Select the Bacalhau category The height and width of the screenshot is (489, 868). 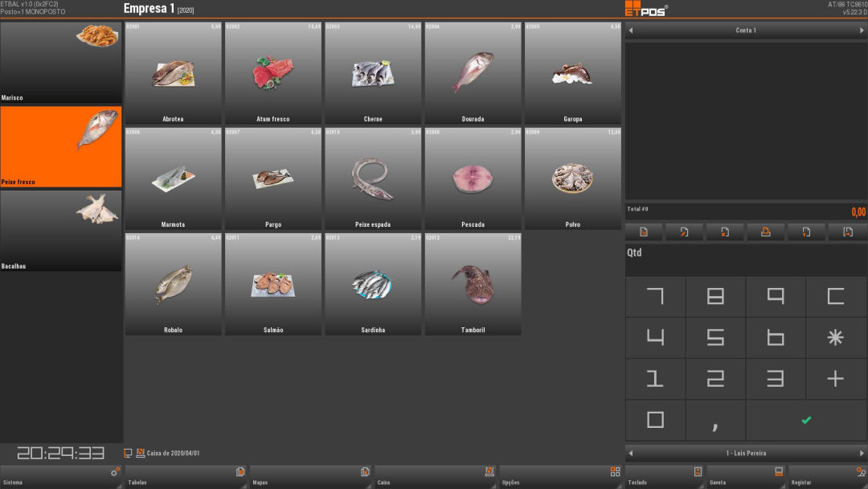click(61, 231)
